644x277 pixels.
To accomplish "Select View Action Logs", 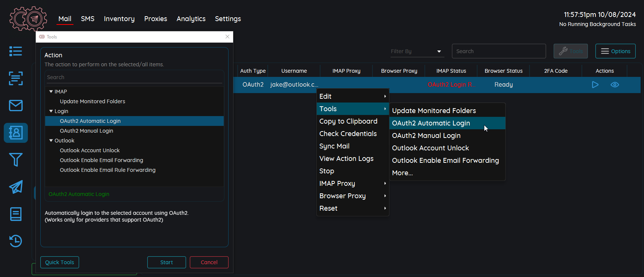I will coord(353,159).
